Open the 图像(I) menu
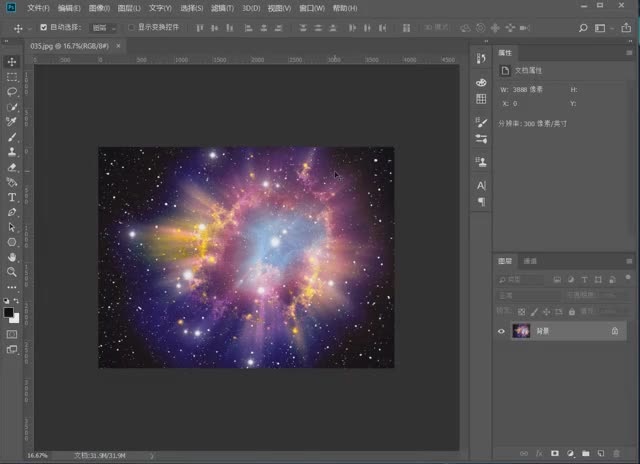This screenshot has height=464, width=640. coord(99,8)
